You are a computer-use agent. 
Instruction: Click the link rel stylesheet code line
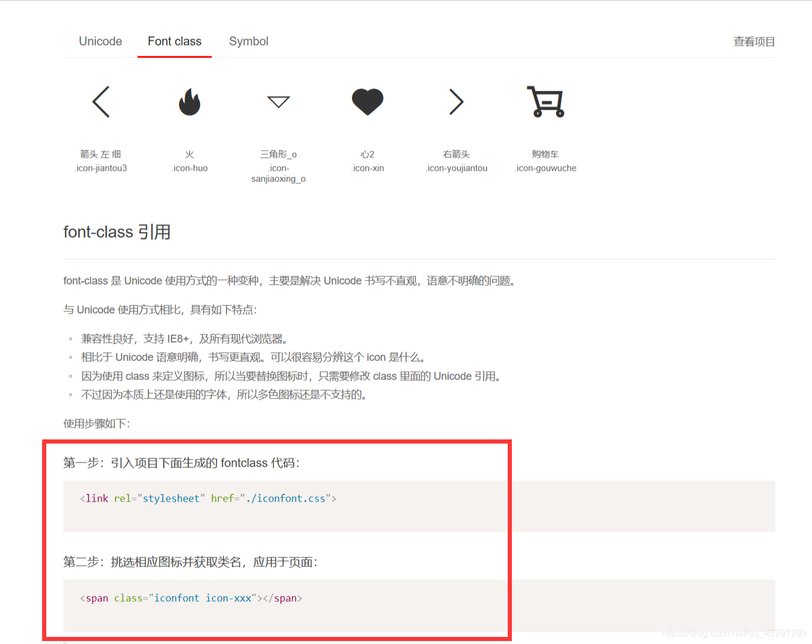tap(208, 499)
